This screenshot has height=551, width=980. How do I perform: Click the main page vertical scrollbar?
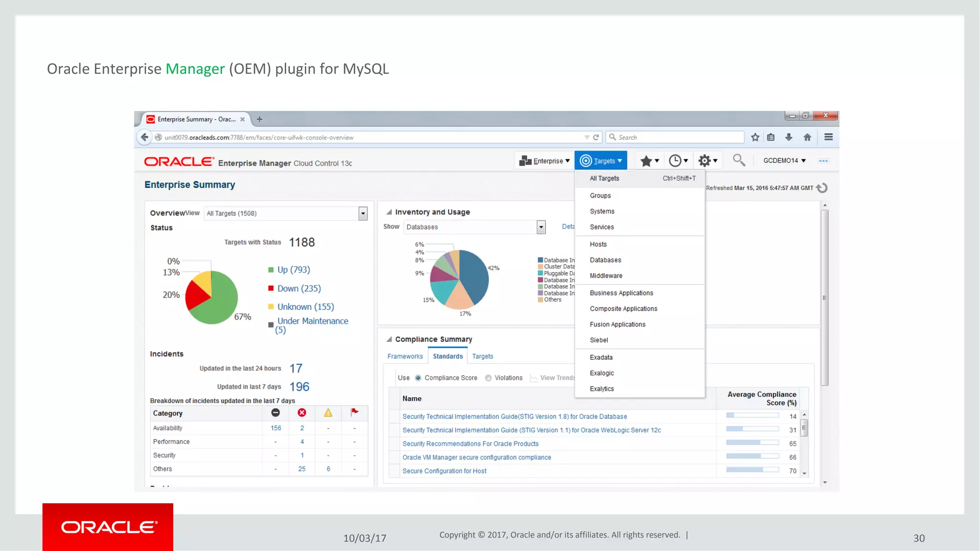[824, 298]
